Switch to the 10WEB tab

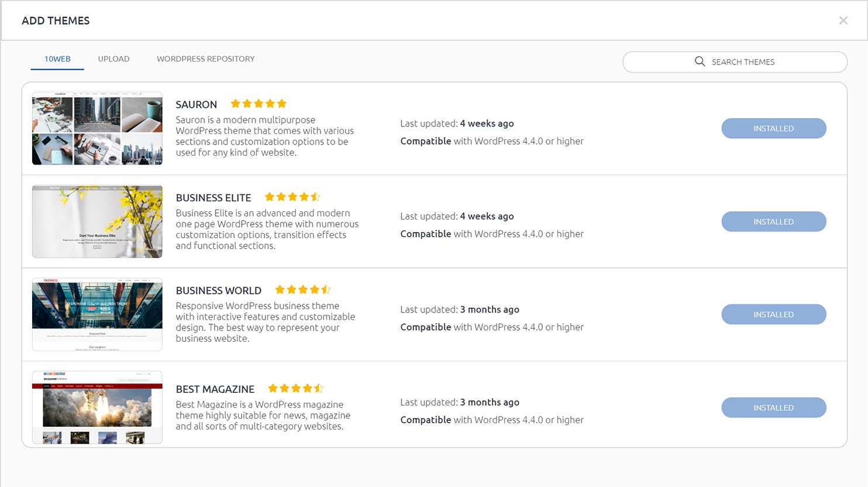point(57,59)
